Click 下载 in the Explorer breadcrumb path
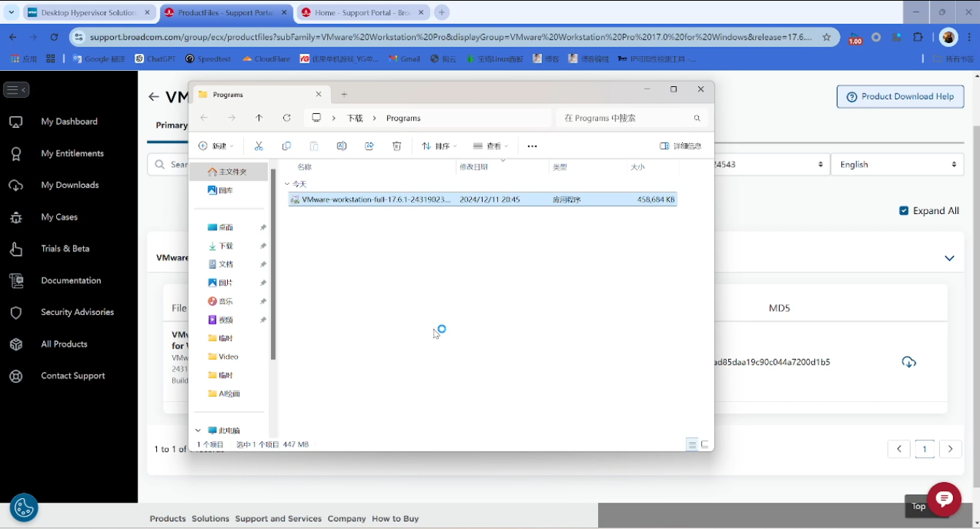Viewport: 980px width, 529px height. point(355,118)
